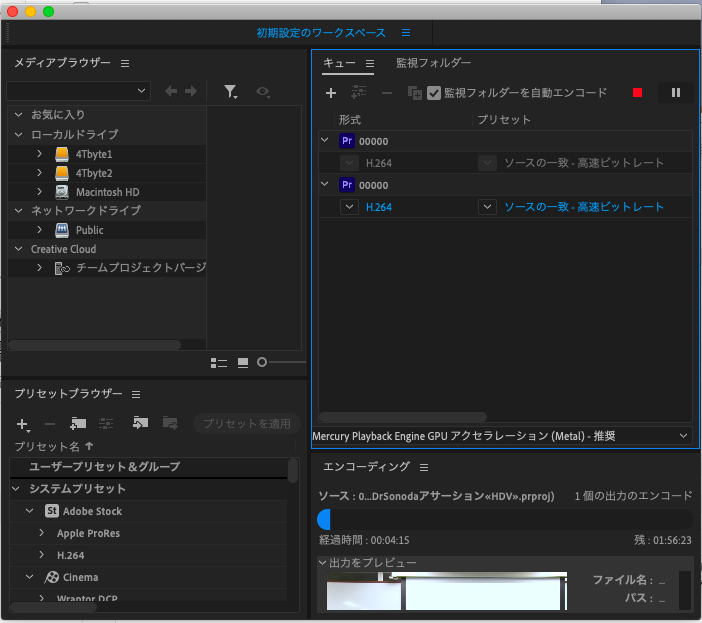The height and width of the screenshot is (623, 702).
Task: Select the 4Tbyte2 drive
Action: (x=94, y=173)
